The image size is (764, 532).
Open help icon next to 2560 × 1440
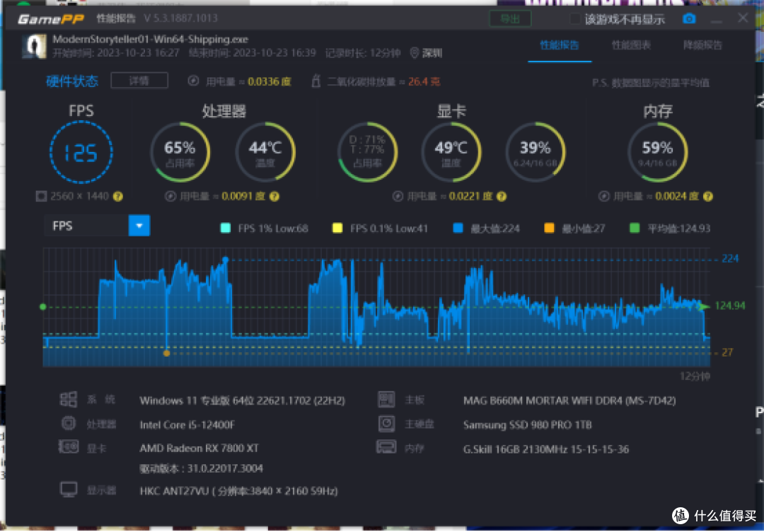point(118,197)
